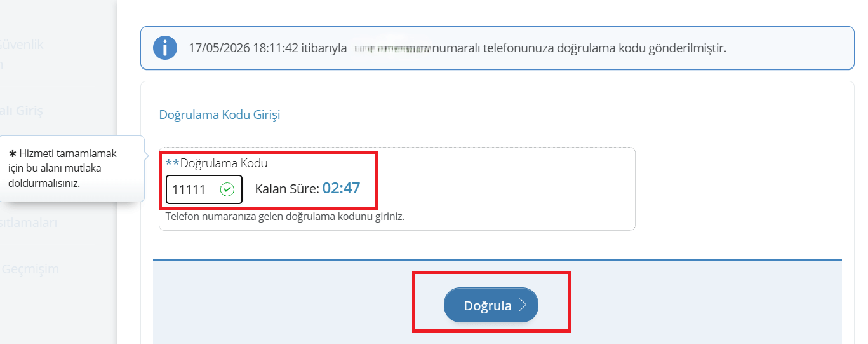This screenshot has width=868, height=344.
Task: Click the green checkmark inside the code field
Action: pos(227,189)
